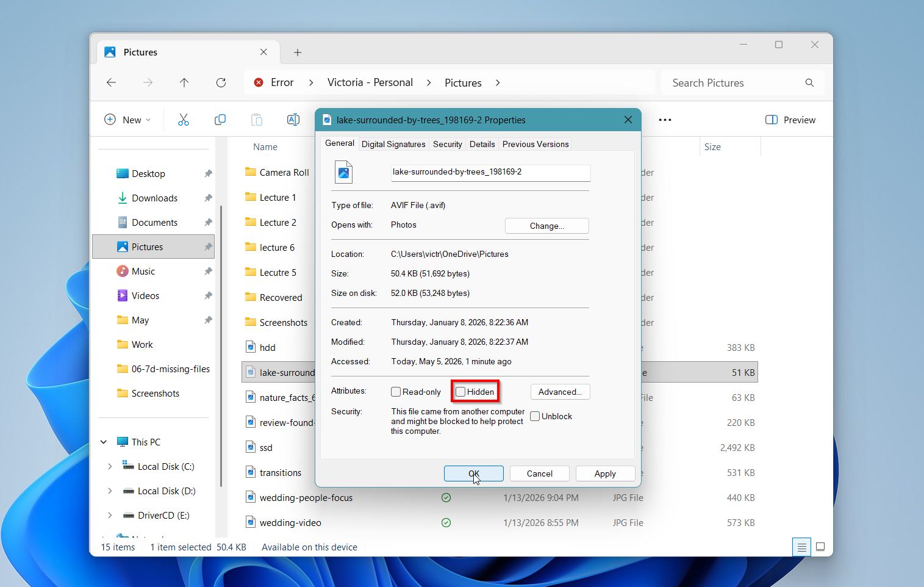Image resolution: width=924 pixels, height=587 pixels.
Task: Click the file name input field
Action: (x=490, y=173)
